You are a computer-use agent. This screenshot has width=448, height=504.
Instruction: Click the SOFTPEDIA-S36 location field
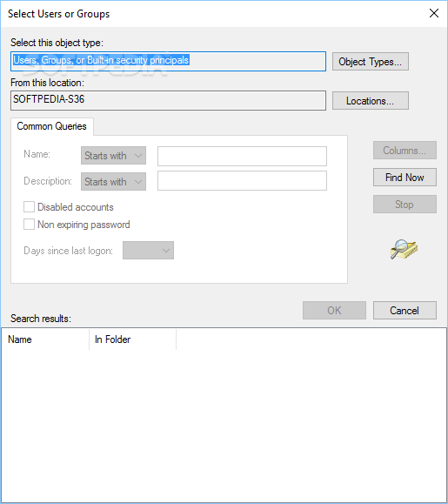168,101
